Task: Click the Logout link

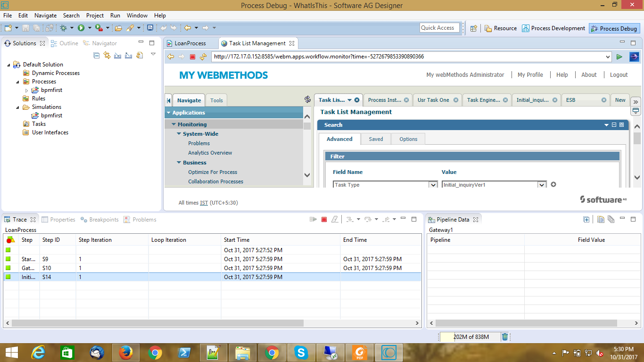Action: (619, 74)
